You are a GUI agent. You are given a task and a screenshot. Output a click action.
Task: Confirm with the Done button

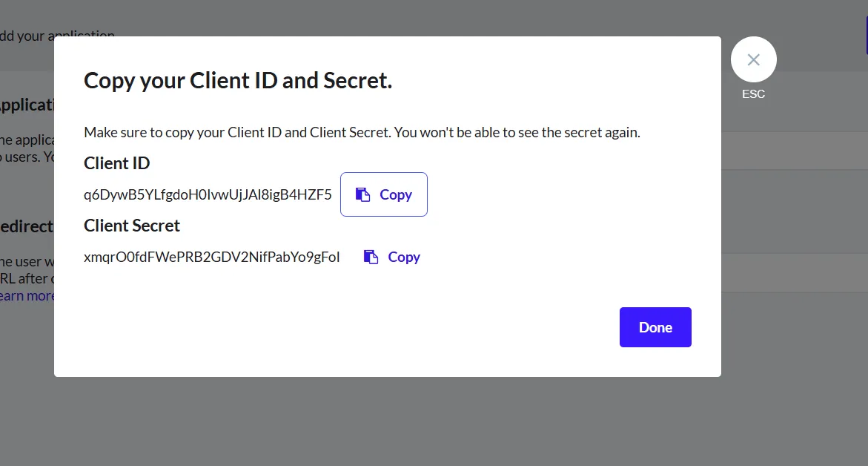655,327
